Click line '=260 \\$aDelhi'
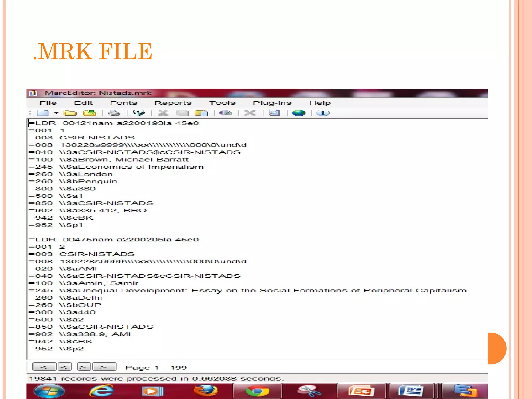This screenshot has width=532, height=399. tap(65, 298)
